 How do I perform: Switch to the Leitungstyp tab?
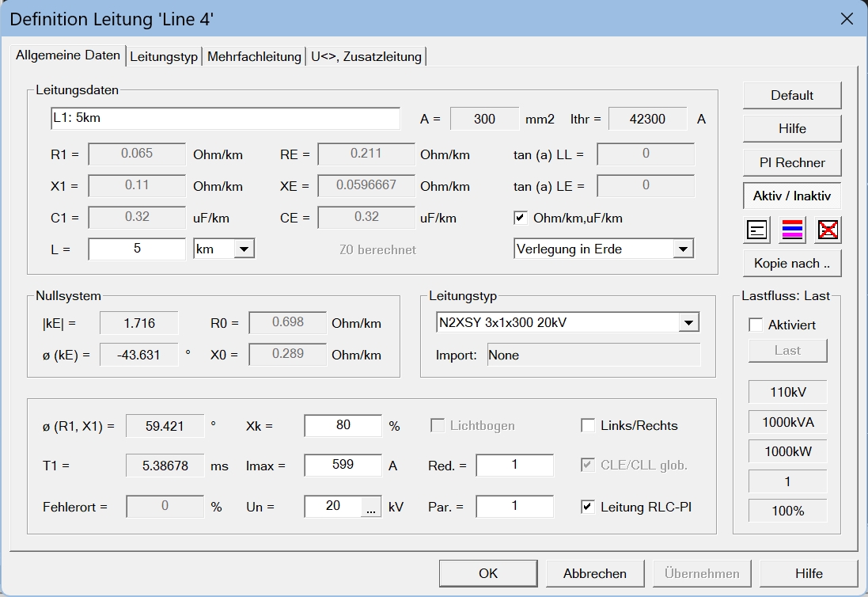(164, 56)
